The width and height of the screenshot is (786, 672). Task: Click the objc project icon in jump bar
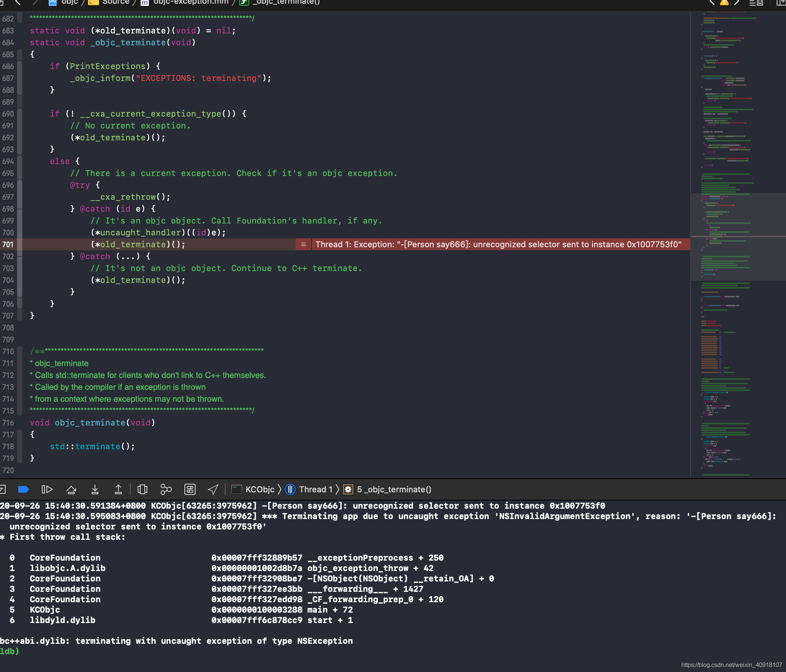click(52, 2)
